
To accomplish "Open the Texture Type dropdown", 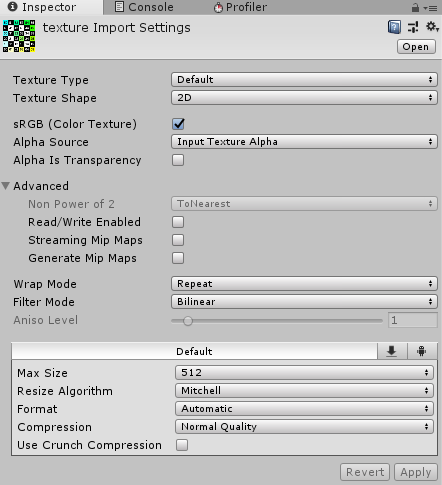I will [304, 80].
